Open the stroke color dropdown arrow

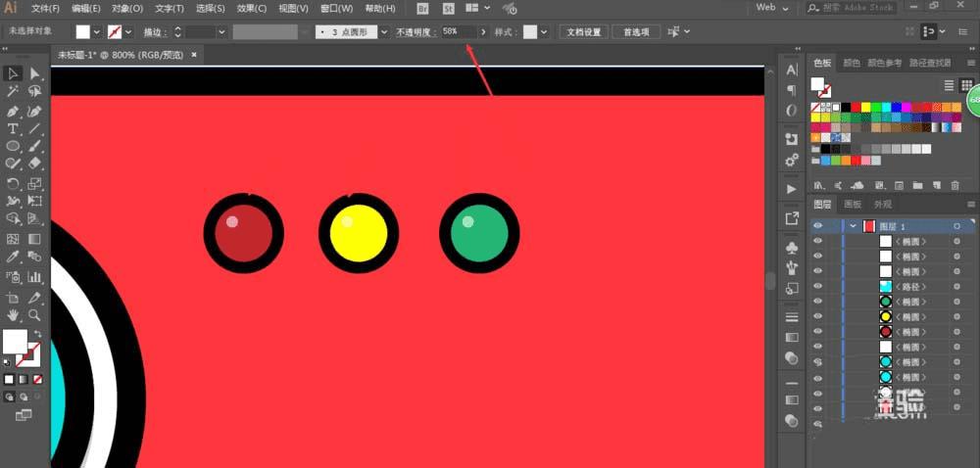[128, 32]
